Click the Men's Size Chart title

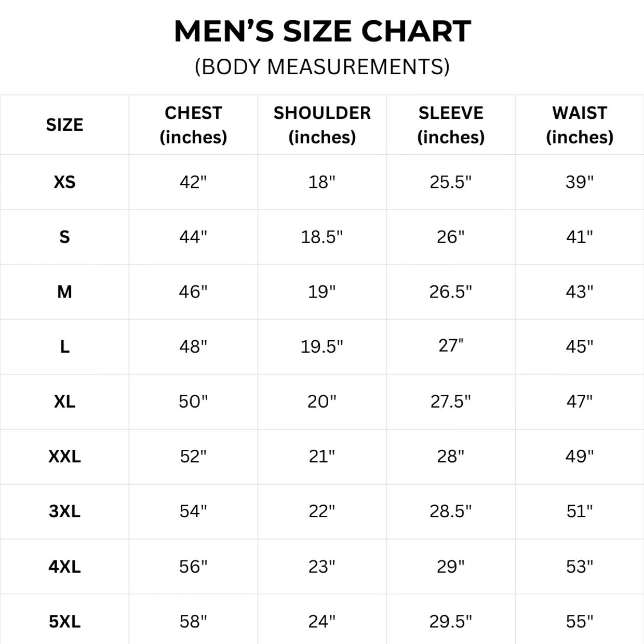[x=322, y=31]
